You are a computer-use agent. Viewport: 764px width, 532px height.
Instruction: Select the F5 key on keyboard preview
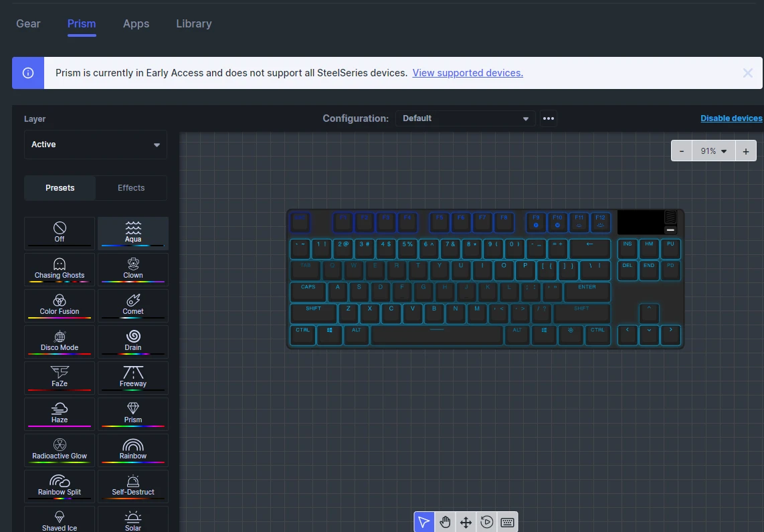click(440, 222)
